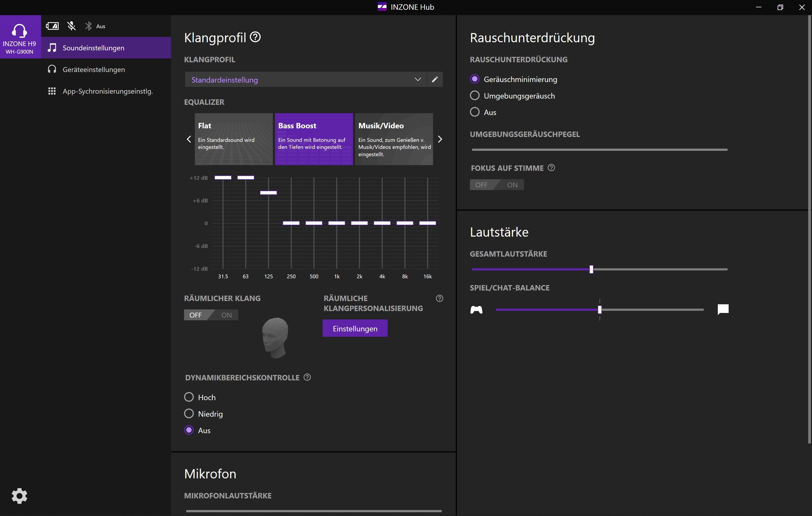Click the Bluetooth status icon showing Aus
The height and width of the screenshot is (516, 812).
coord(89,26)
